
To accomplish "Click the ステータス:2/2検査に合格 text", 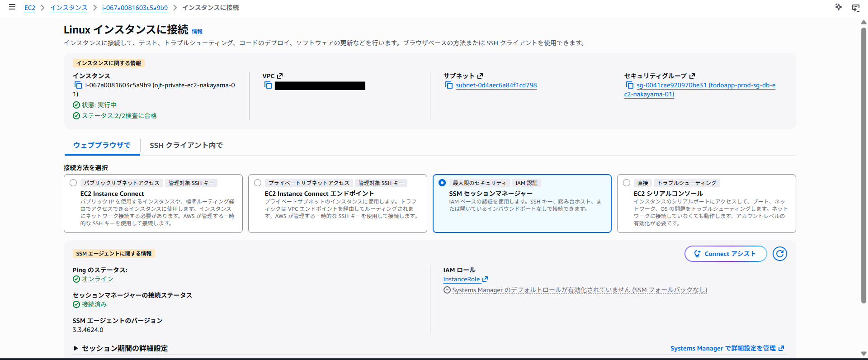I will pos(119,116).
